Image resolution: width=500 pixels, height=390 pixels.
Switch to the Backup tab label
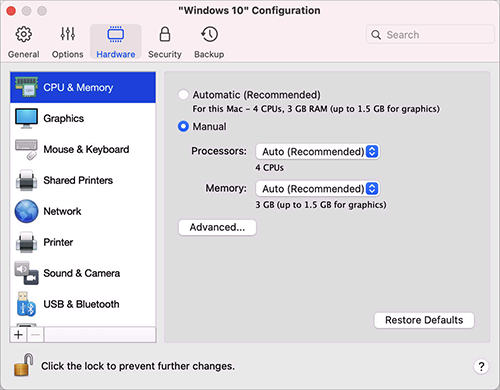click(209, 54)
